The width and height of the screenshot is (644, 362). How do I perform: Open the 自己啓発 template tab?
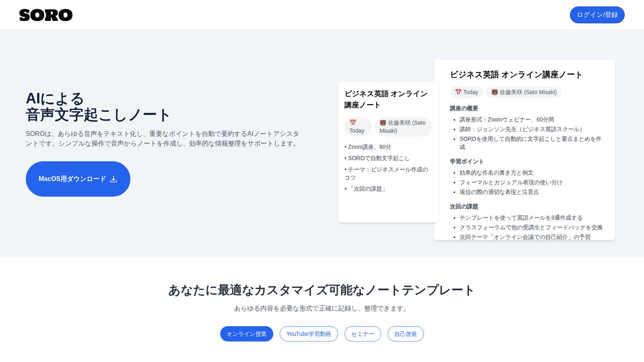406,334
